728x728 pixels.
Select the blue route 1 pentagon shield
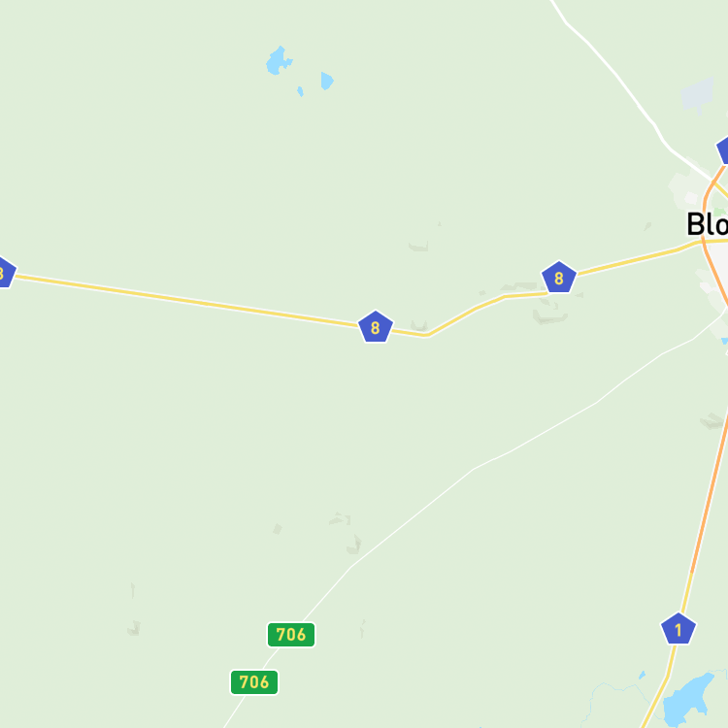pyautogui.click(x=678, y=629)
